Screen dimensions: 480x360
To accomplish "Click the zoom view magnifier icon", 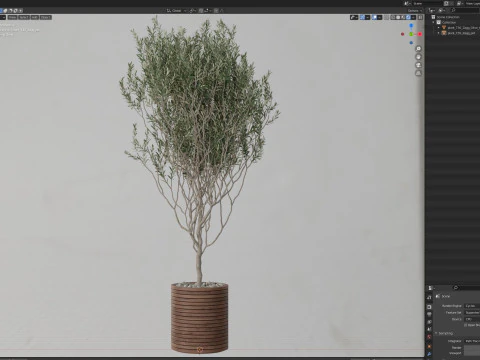I will tap(418, 49).
